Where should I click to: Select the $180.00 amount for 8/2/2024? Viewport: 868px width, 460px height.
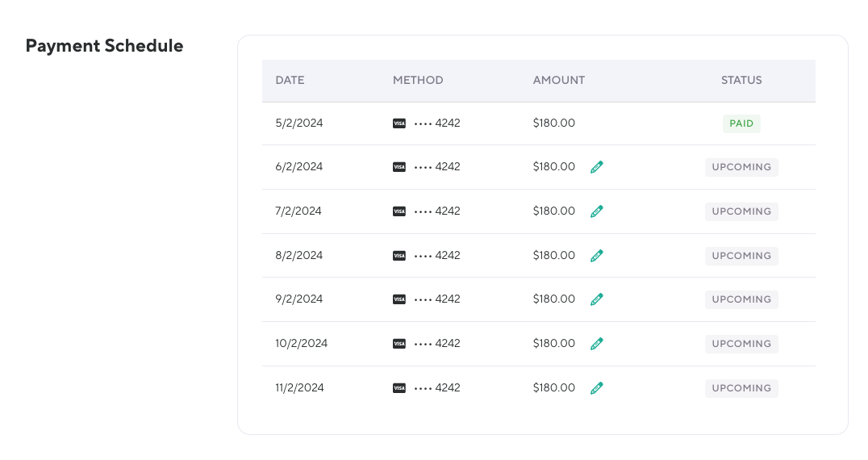point(553,256)
